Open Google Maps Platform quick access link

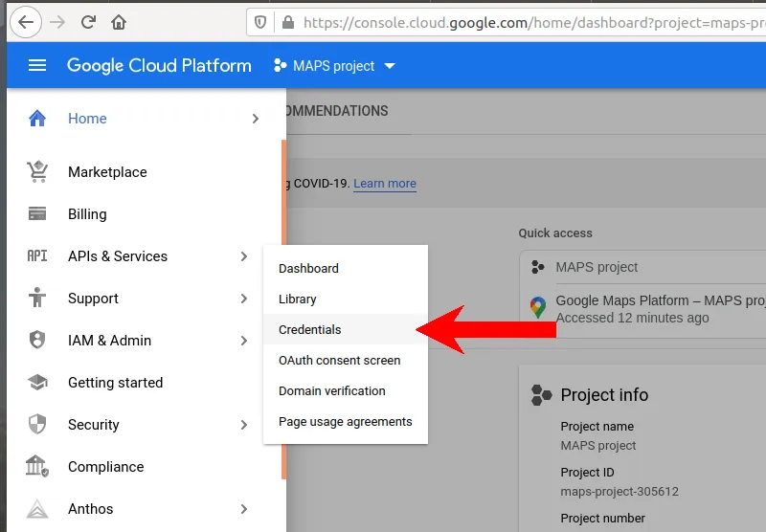tap(661, 300)
